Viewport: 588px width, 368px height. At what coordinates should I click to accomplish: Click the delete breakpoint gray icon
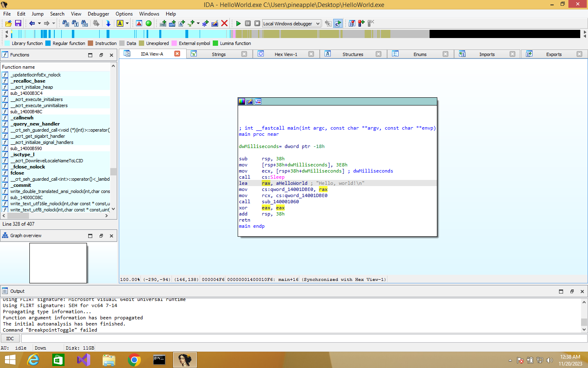pos(370,23)
